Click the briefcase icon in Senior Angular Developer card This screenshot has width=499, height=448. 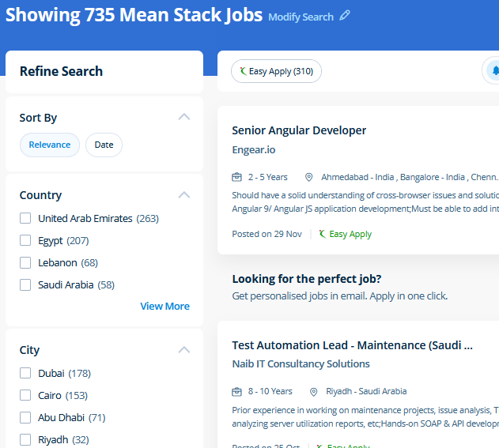click(236, 177)
